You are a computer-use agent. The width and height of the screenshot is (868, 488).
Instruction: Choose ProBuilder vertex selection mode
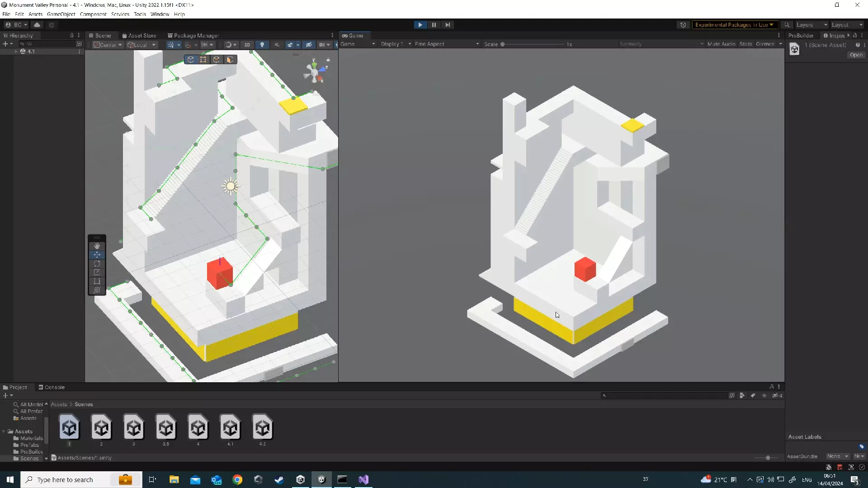[x=203, y=60]
